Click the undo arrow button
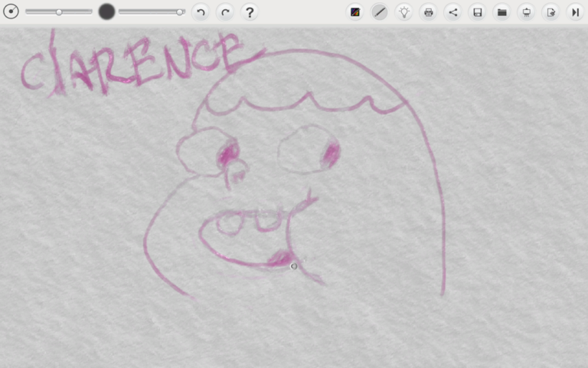This screenshot has width=588, height=368. pos(201,12)
